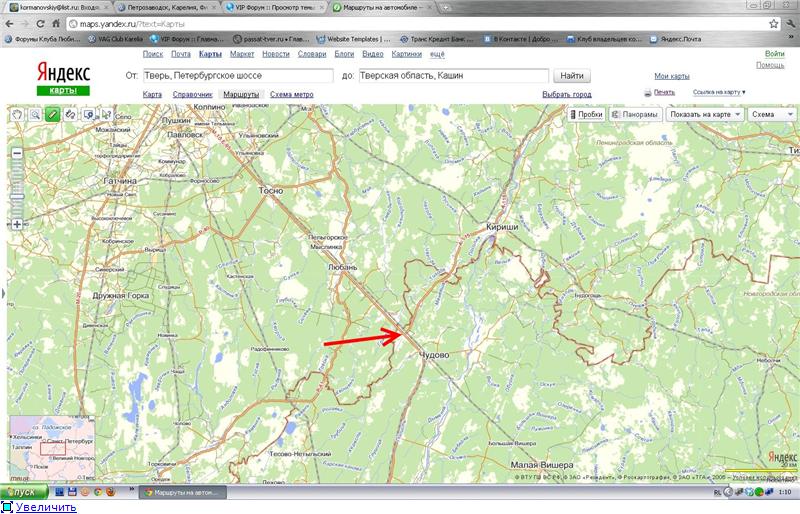This screenshot has width=800, height=514.
Task: Open Поиск service link in header
Action: tap(153, 54)
